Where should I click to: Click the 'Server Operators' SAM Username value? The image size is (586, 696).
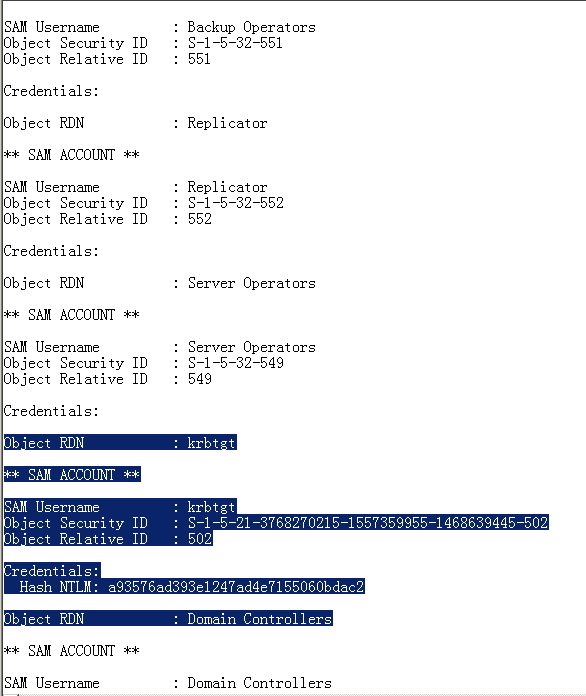251,347
